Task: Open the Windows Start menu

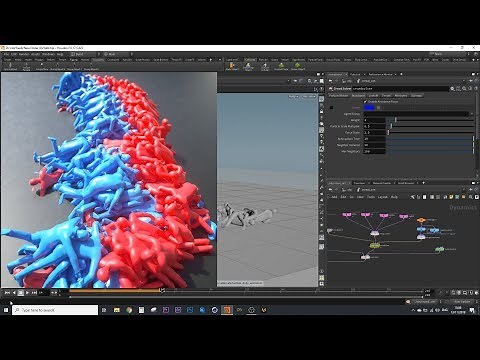Action: tap(6, 310)
